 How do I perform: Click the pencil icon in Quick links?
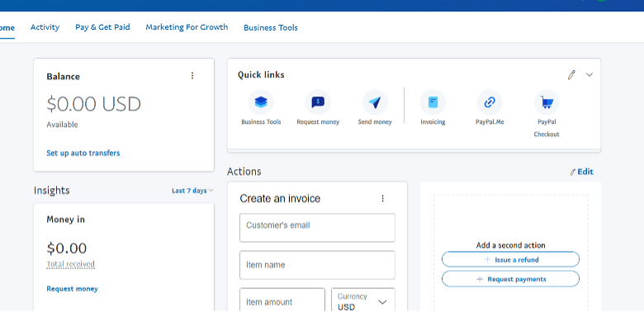tap(571, 75)
